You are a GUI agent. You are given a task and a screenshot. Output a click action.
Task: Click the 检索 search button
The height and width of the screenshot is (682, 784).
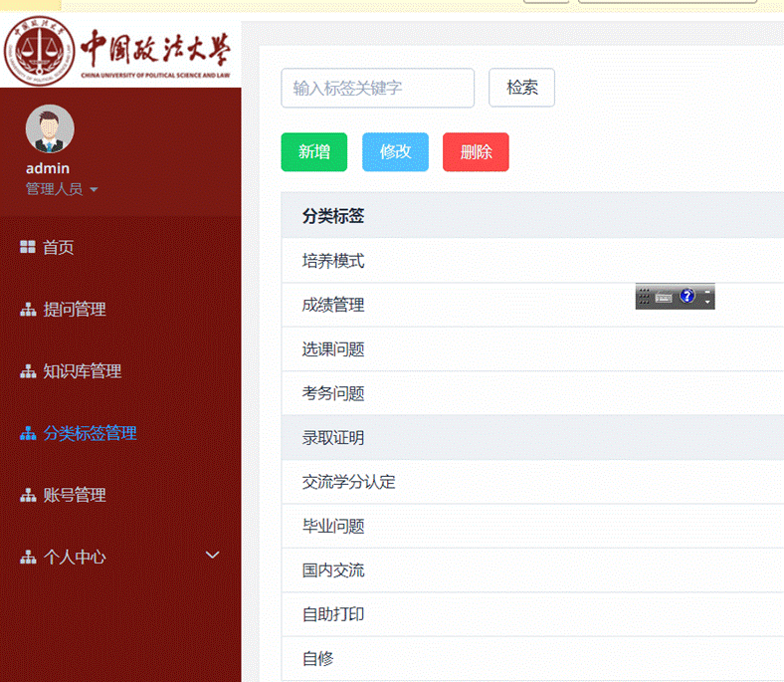(x=521, y=88)
